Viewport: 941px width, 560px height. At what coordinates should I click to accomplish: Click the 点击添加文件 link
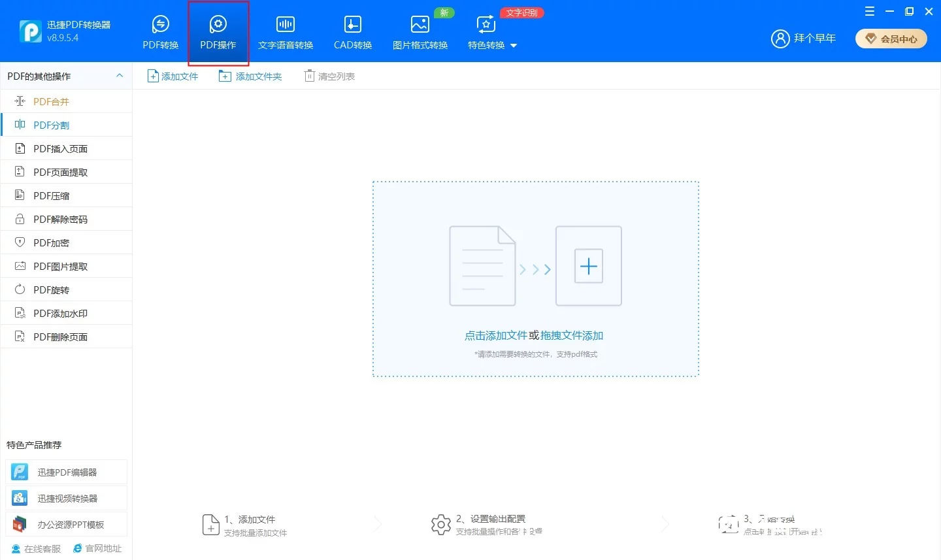point(495,335)
